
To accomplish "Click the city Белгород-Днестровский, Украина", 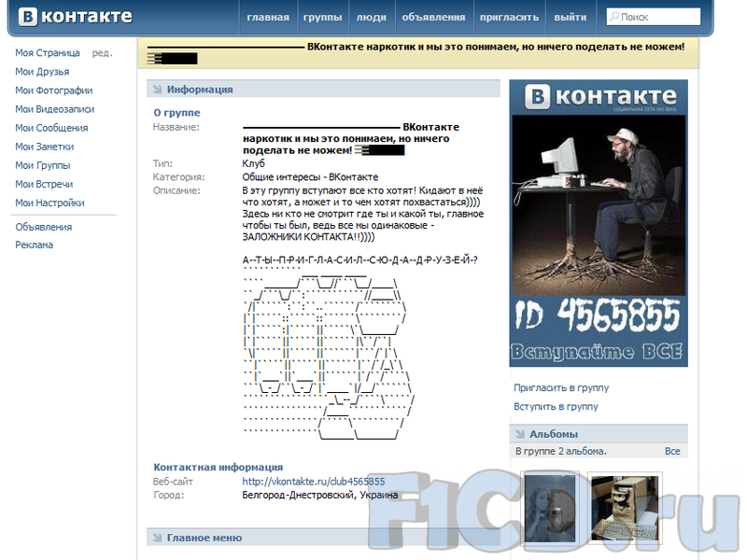I will click(x=319, y=495).
